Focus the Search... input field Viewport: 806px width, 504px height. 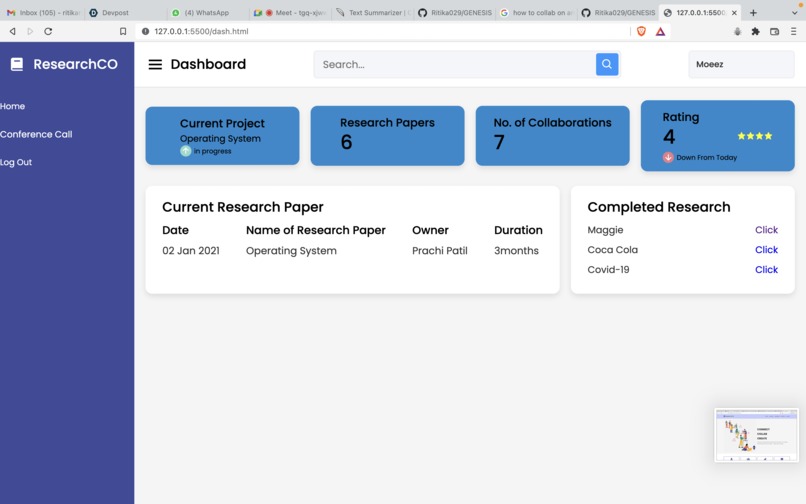pyautogui.click(x=455, y=64)
